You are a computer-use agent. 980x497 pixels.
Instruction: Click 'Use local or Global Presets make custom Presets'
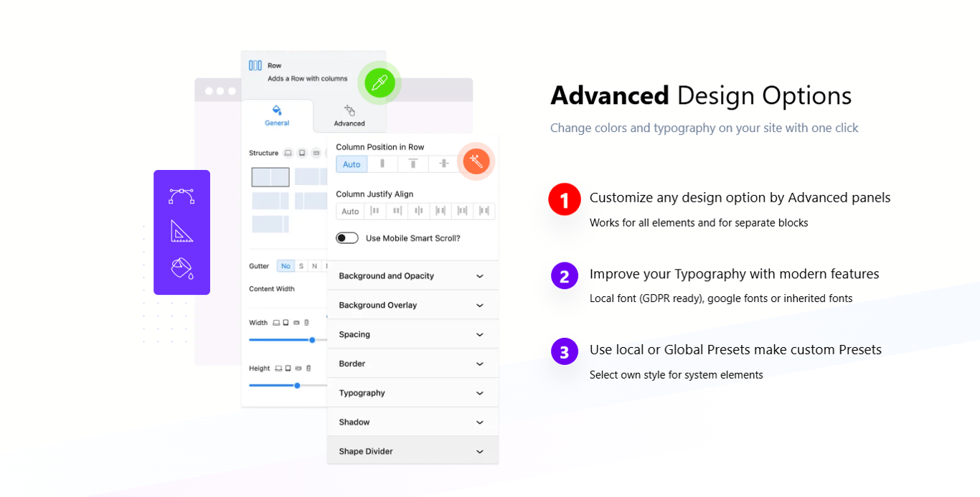click(x=735, y=350)
